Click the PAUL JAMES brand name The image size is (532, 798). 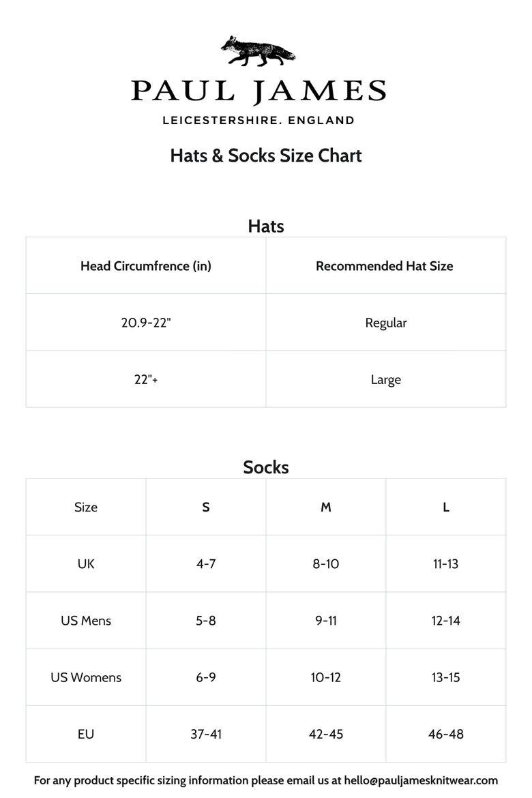click(x=258, y=91)
